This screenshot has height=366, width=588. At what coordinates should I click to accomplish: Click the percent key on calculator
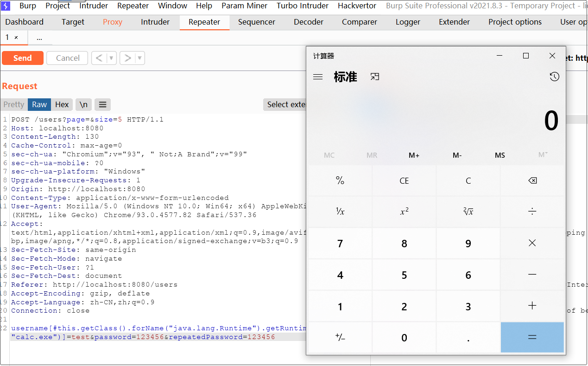pyautogui.click(x=340, y=181)
